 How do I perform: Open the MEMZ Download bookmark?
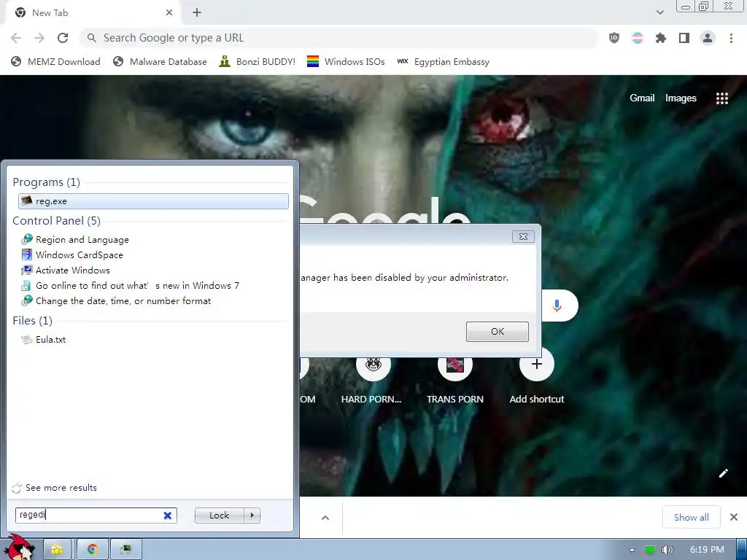tap(55, 62)
